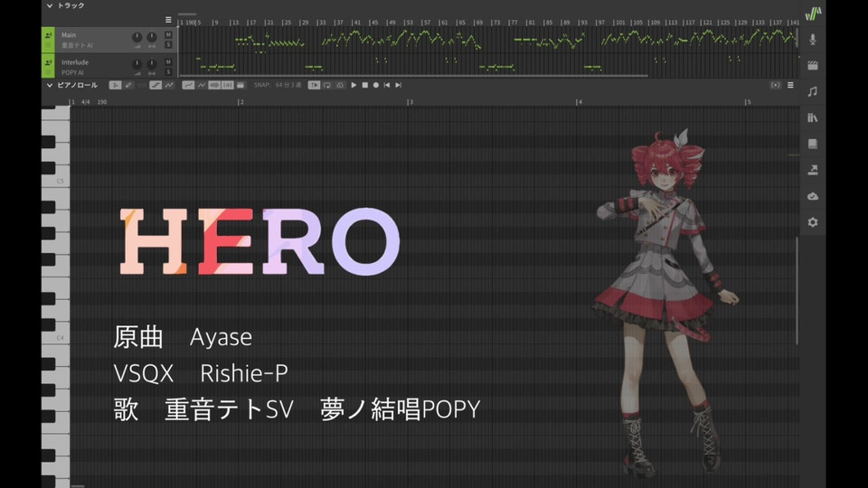
Task: Open the dictionary book panel
Action: tap(813, 144)
